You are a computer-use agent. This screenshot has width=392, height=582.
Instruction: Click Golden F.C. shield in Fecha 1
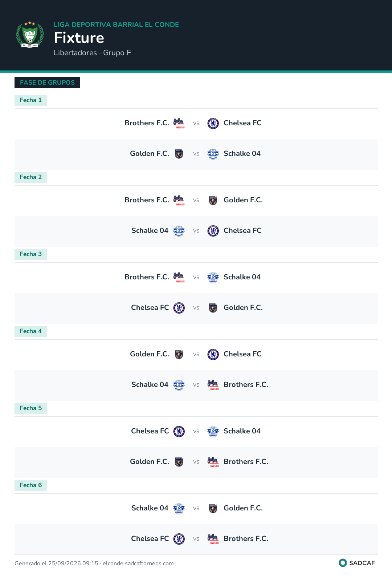179,154
